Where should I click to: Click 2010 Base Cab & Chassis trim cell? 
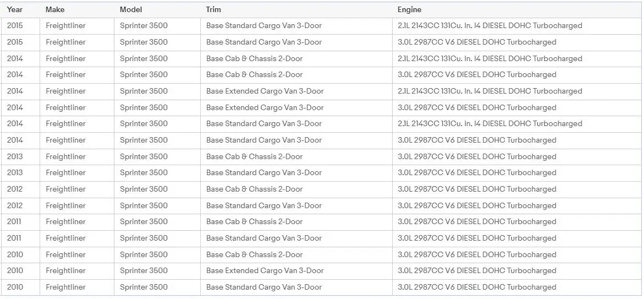[x=255, y=254]
